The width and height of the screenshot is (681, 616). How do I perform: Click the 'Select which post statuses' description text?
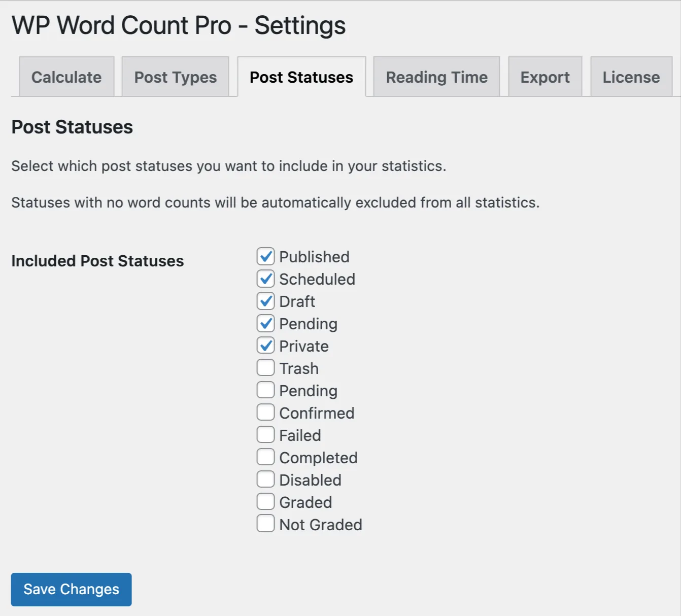point(229,166)
